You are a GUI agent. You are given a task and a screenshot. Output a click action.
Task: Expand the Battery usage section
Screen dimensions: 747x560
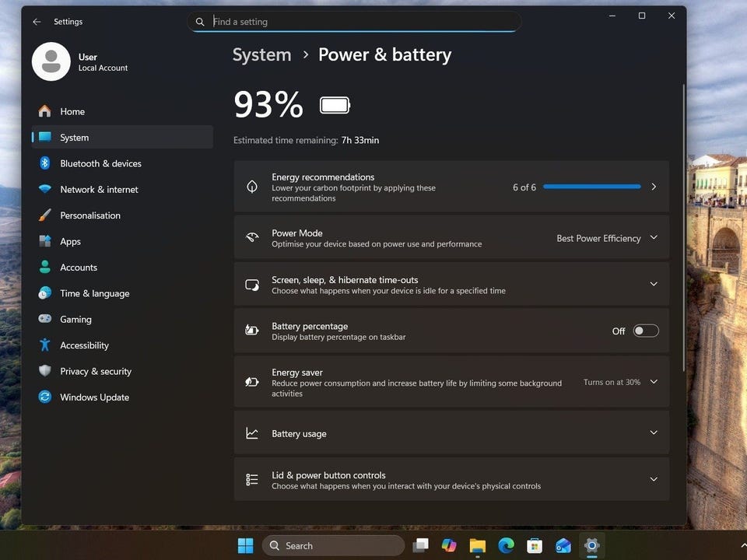[x=653, y=433]
